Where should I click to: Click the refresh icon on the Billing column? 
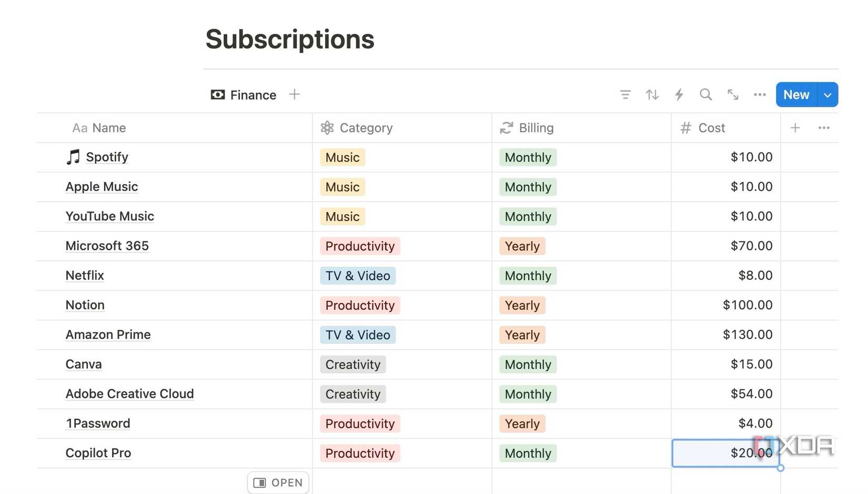(x=506, y=127)
